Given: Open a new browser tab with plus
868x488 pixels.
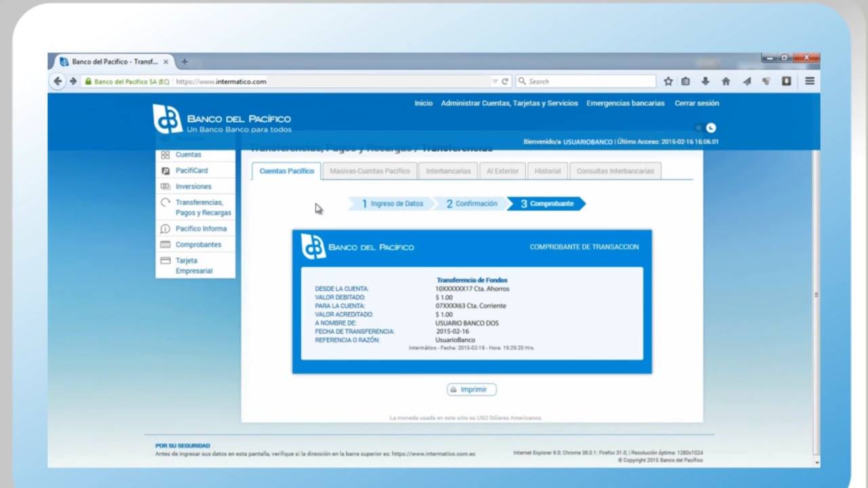Looking at the screenshot, I should click(x=184, y=62).
